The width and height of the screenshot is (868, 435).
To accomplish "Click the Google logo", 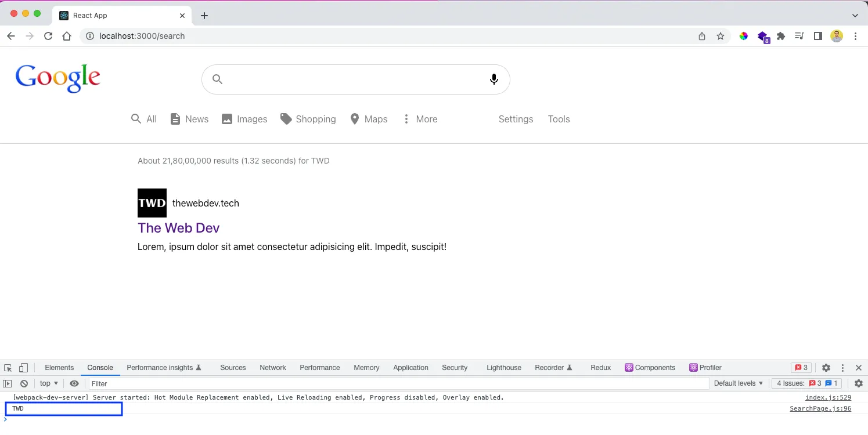I will (x=58, y=78).
